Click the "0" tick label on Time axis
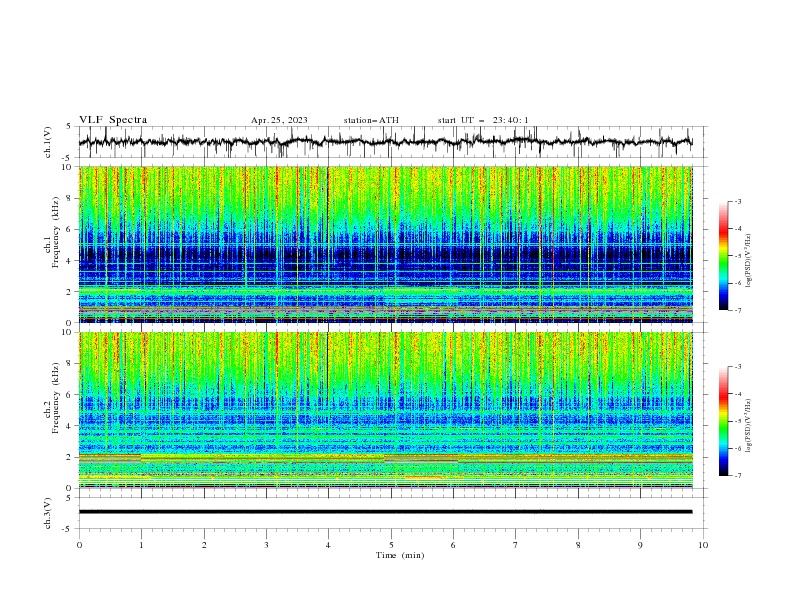This screenshot has height=612, width=792. (79, 545)
